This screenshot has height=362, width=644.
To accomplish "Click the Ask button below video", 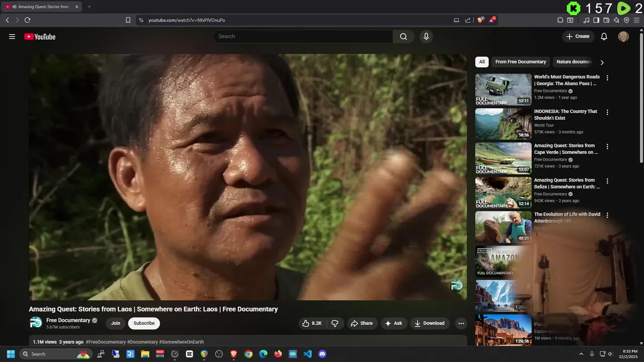I will tap(394, 323).
